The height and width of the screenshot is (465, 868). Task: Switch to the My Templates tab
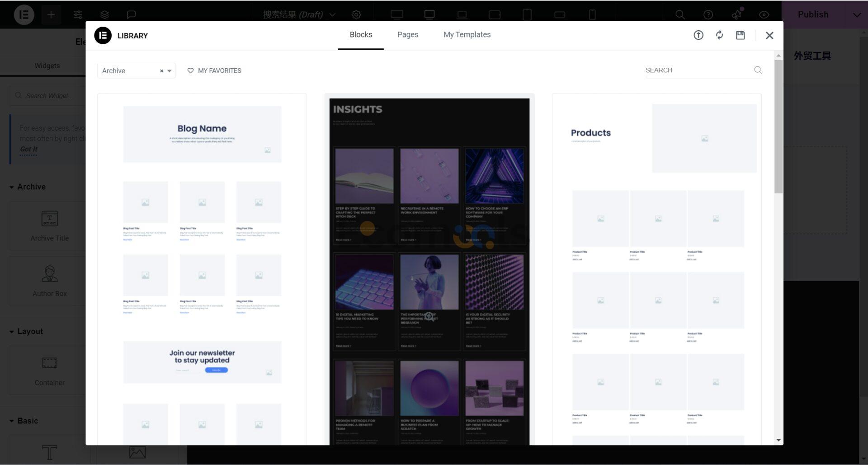coord(467,35)
